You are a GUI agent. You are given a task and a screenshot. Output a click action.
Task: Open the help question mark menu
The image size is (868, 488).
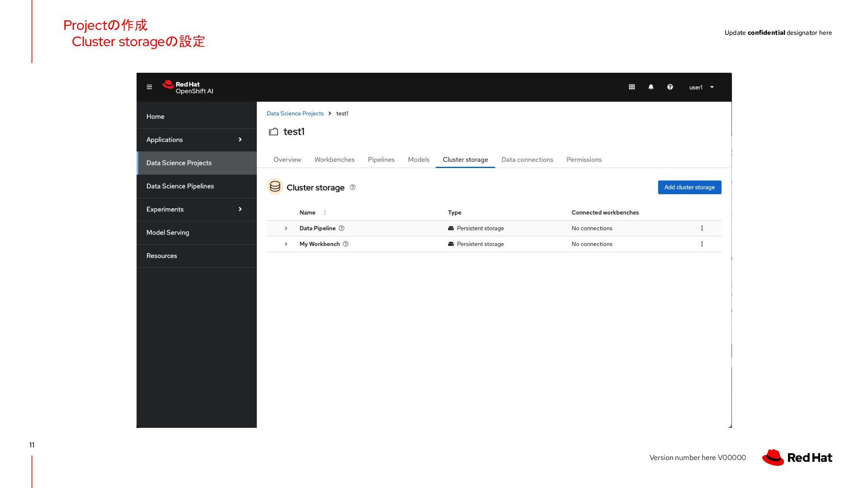coord(670,87)
